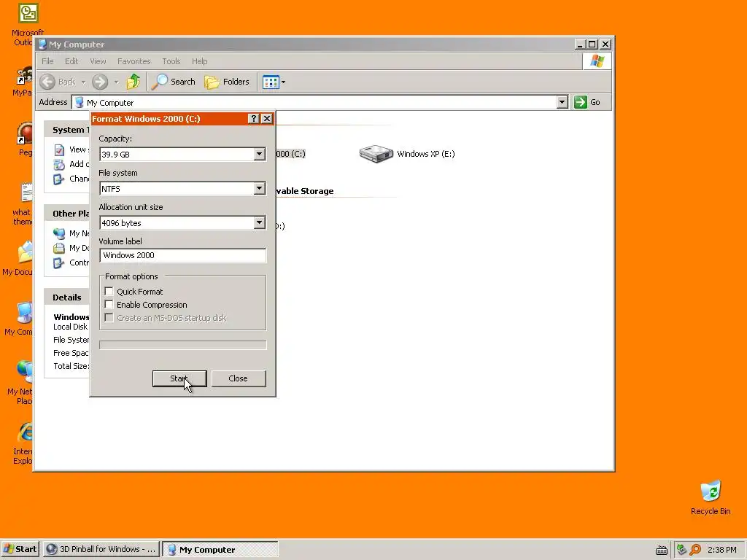Select the what theme text file icon
747x560 pixels.
click(x=26, y=192)
